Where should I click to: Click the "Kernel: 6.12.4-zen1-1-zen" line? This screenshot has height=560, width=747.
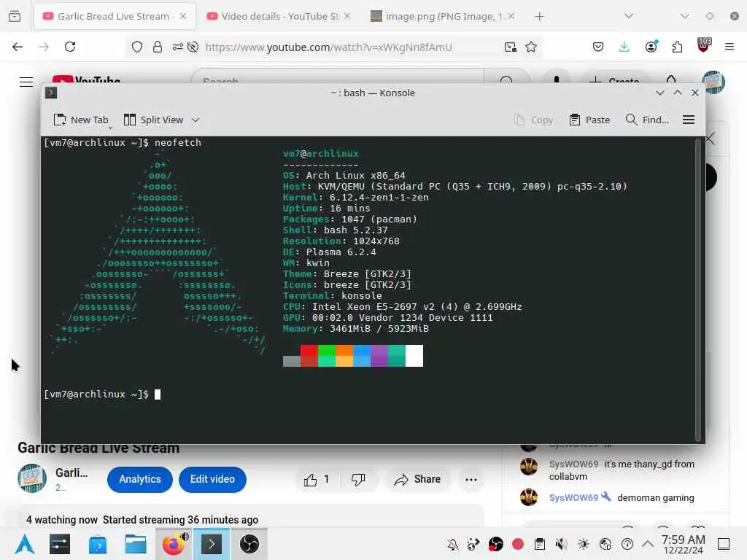point(355,197)
